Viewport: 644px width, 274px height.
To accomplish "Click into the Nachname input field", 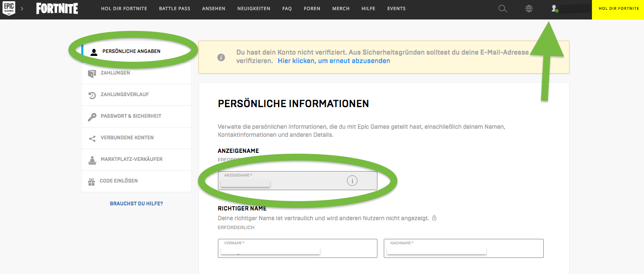I will [464, 249].
